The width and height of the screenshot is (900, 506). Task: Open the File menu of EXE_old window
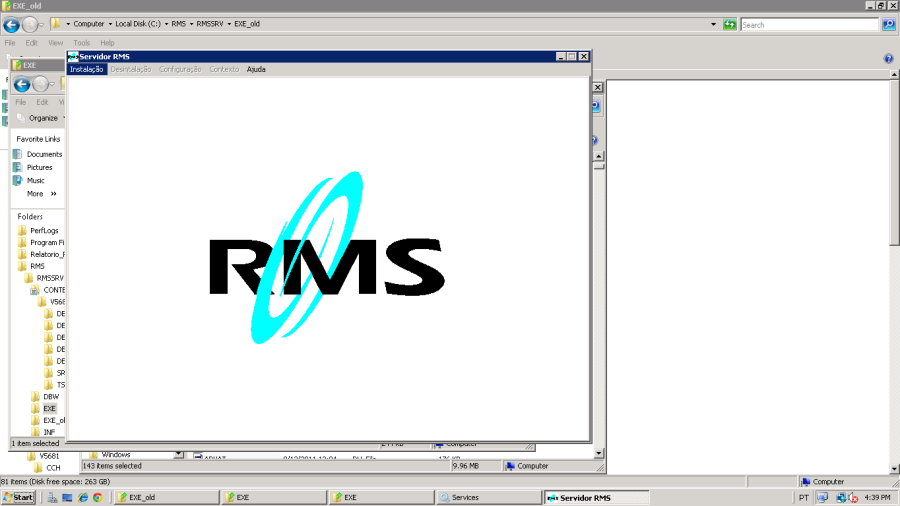[10, 43]
